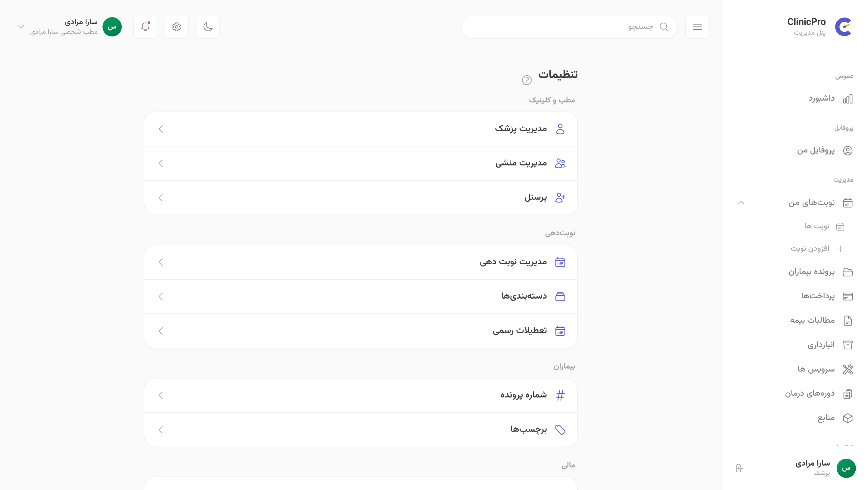Click the resources cube icon

coord(848,418)
